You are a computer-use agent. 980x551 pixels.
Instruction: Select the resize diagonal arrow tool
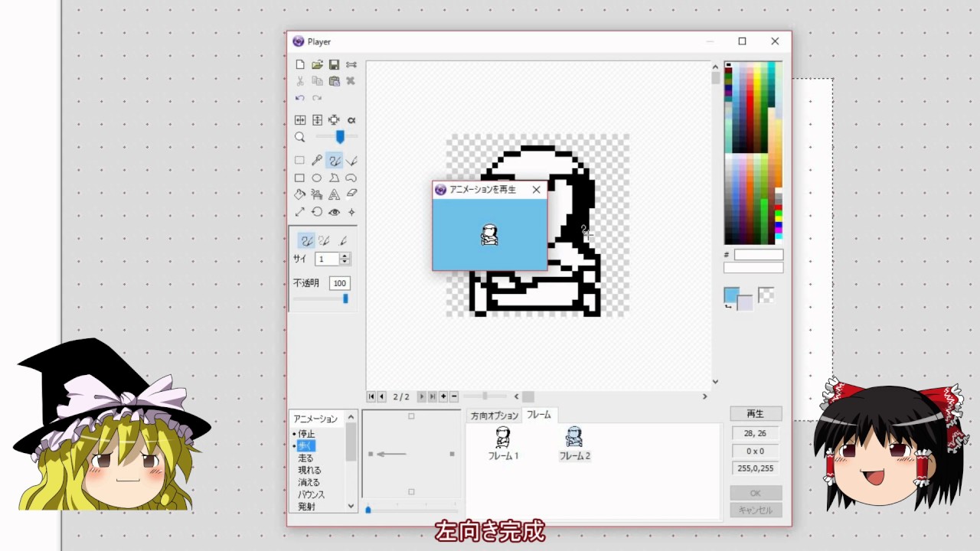pos(299,212)
